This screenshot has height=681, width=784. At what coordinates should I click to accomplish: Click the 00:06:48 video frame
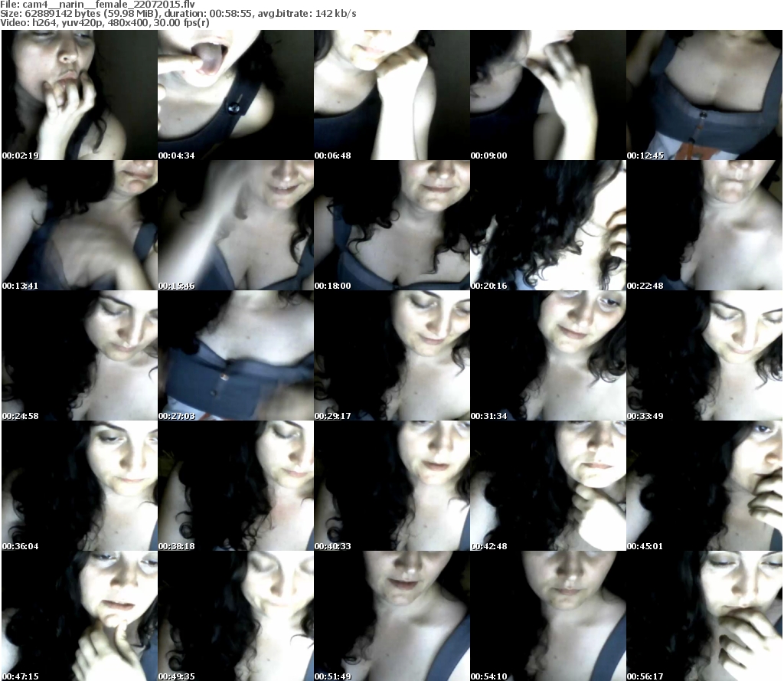tap(392, 95)
